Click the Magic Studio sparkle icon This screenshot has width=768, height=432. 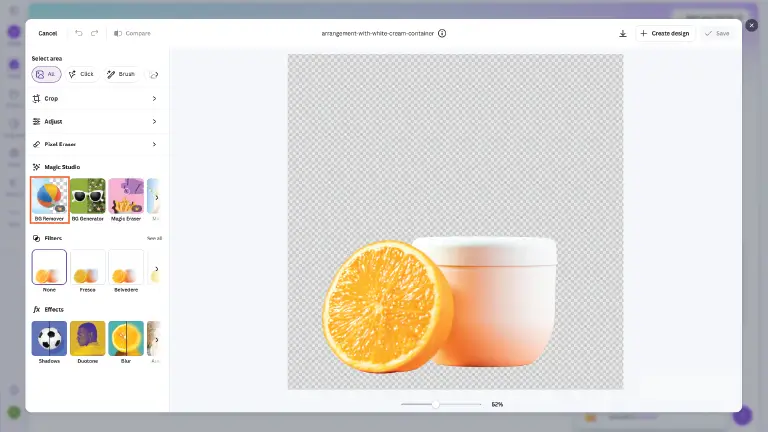36,167
